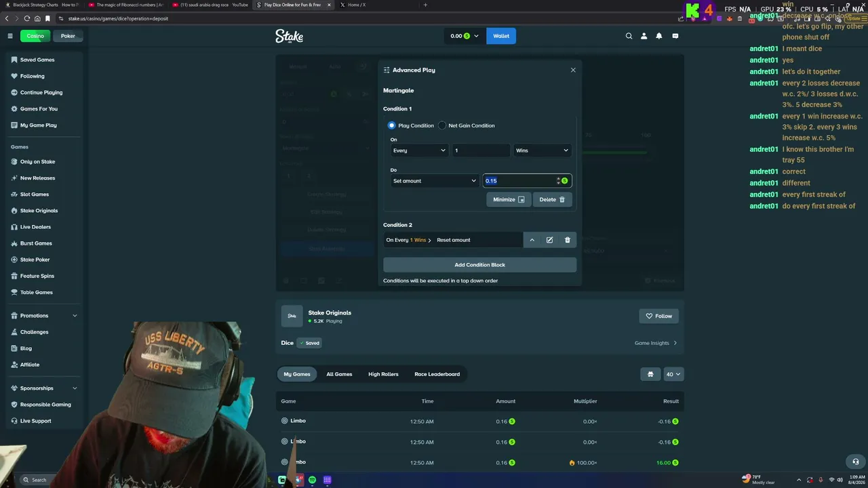Click the Stake logo in the header
The image size is (868, 488).
click(289, 36)
